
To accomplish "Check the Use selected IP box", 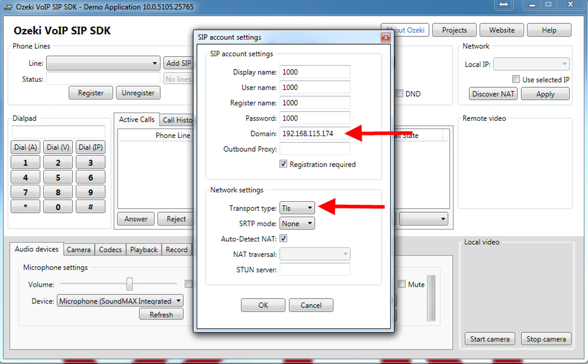I will click(x=516, y=79).
